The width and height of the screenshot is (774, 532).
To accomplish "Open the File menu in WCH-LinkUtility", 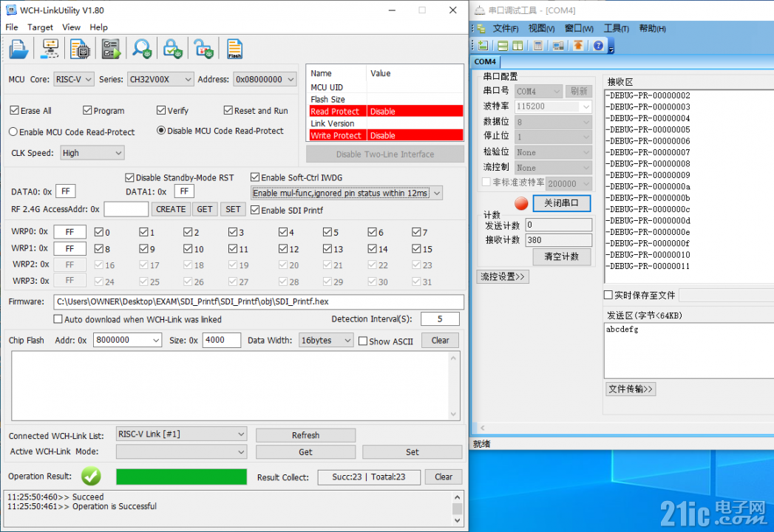I will (12, 27).
